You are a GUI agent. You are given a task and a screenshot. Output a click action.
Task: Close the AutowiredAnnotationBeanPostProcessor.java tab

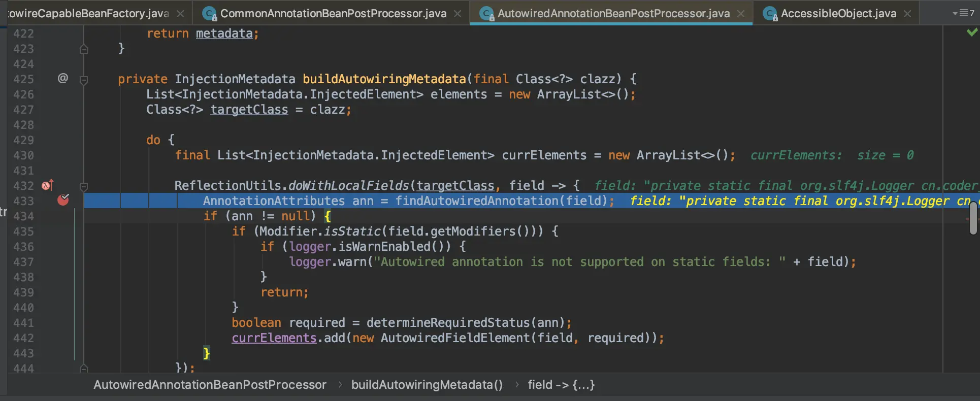pos(741,14)
